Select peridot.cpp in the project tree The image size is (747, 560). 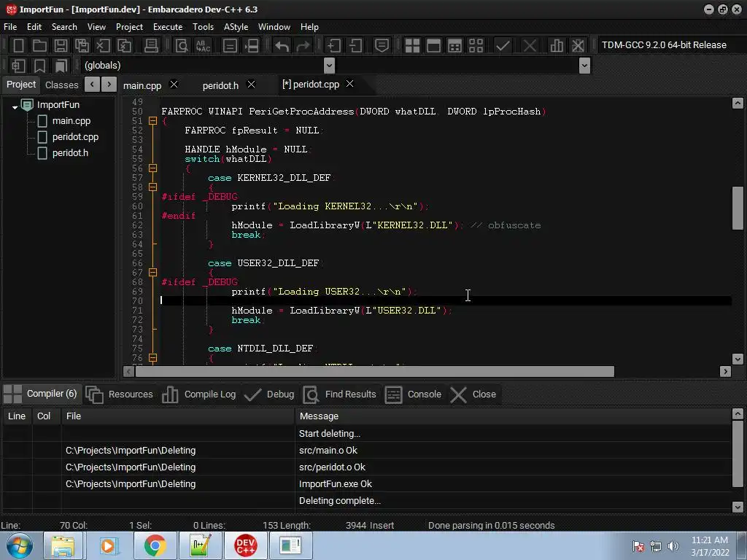pos(75,137)
